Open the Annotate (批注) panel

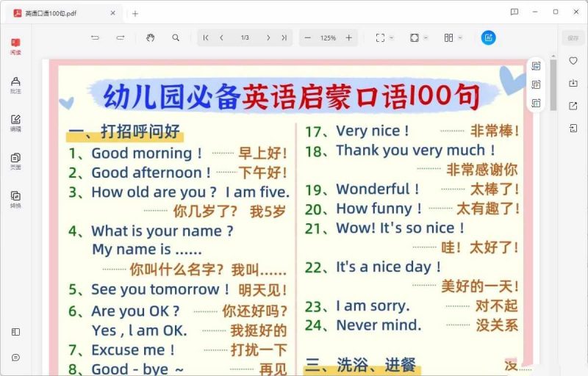[15, 85]
